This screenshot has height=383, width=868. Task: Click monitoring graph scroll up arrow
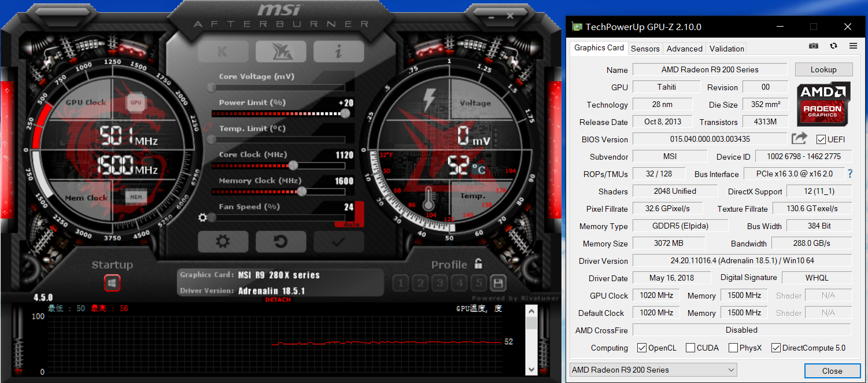click(531, 311)
